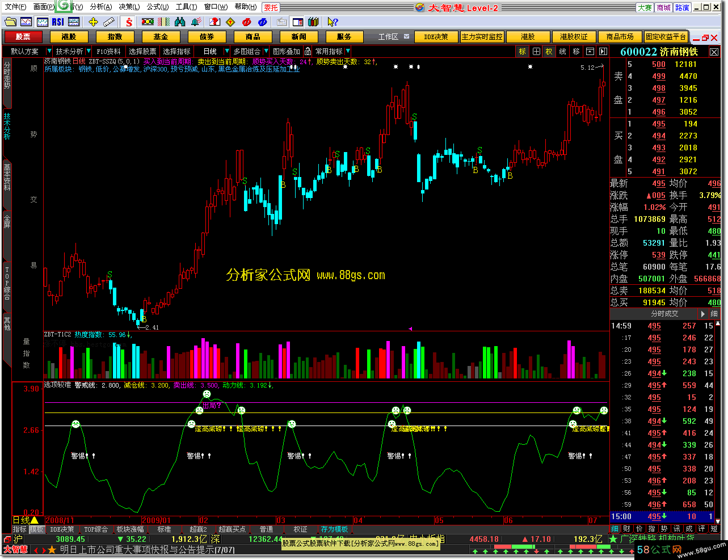Toggle the 势 trend tab at bottom right
The width and height of the screenshot is (728, 560).
[x=664, y=529]
